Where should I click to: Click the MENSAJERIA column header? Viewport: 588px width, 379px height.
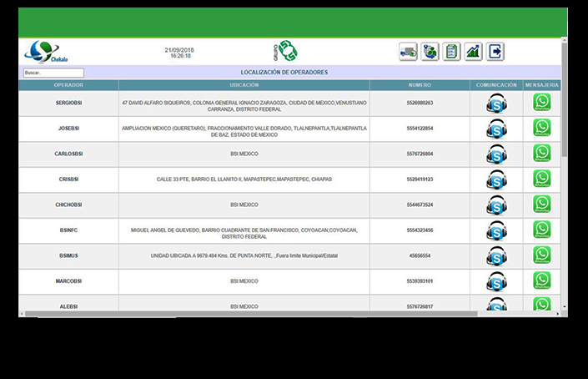(542, 85)
